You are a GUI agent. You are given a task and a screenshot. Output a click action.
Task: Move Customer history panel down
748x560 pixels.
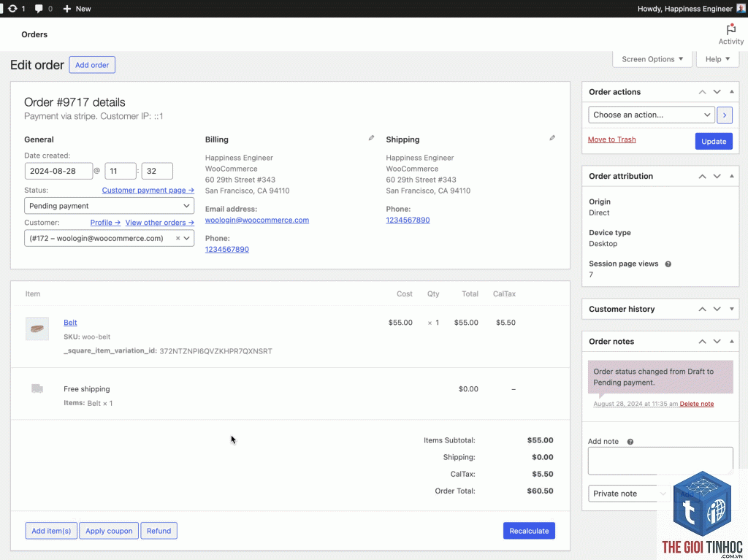pyautogui.click(x=717, y=309)
